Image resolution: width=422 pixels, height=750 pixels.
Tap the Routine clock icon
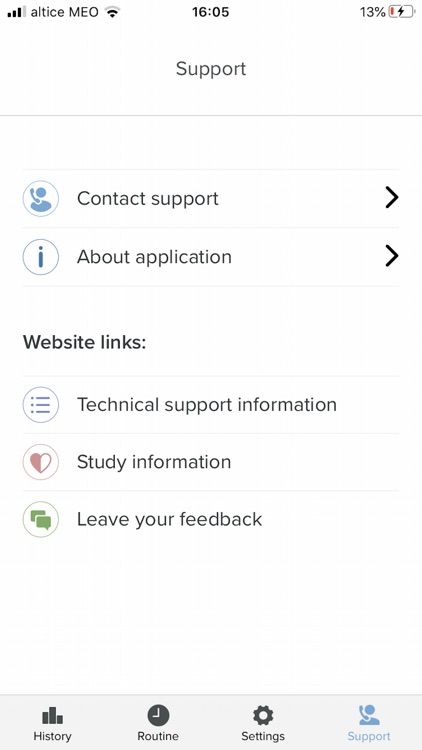coord(158,716)
